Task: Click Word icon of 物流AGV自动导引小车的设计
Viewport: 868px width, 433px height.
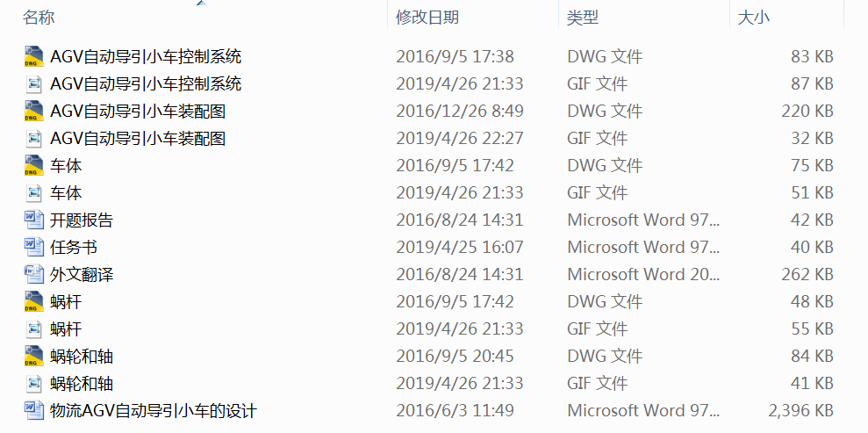Action: 34,411
